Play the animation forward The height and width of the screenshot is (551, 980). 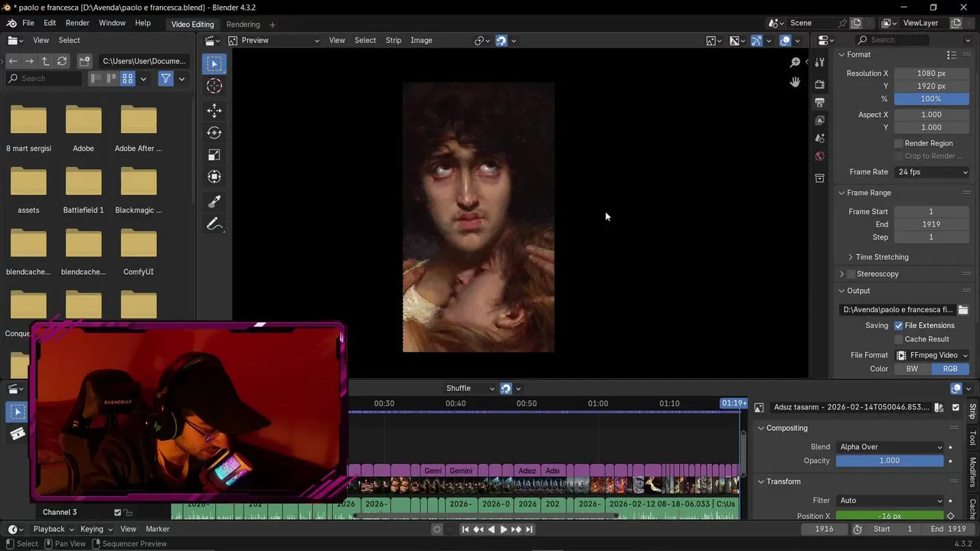coord(504,529)
